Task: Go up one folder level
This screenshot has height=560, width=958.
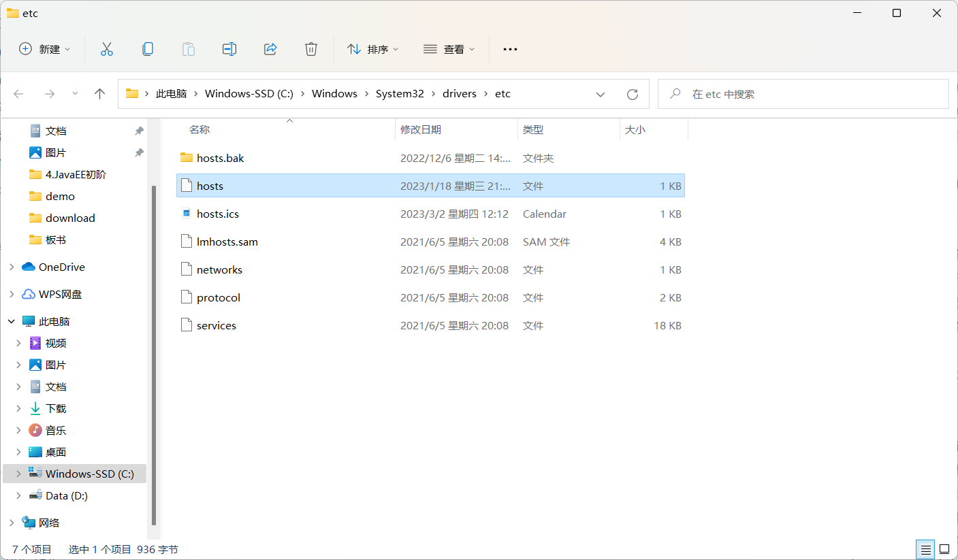Action: pyautogui.click(x=100, y=94)
